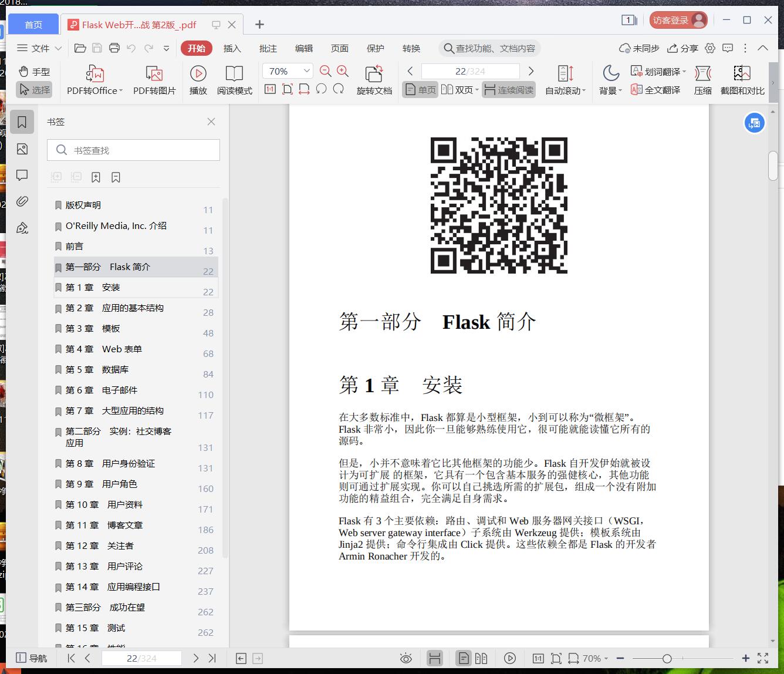The image size is (784, 674).
Task: Open the 文件 menu
Action: click(x=39, y=48)
